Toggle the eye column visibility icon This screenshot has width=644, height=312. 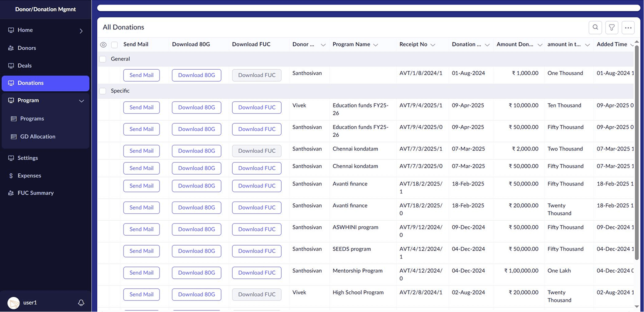click(x=103, y=45)
